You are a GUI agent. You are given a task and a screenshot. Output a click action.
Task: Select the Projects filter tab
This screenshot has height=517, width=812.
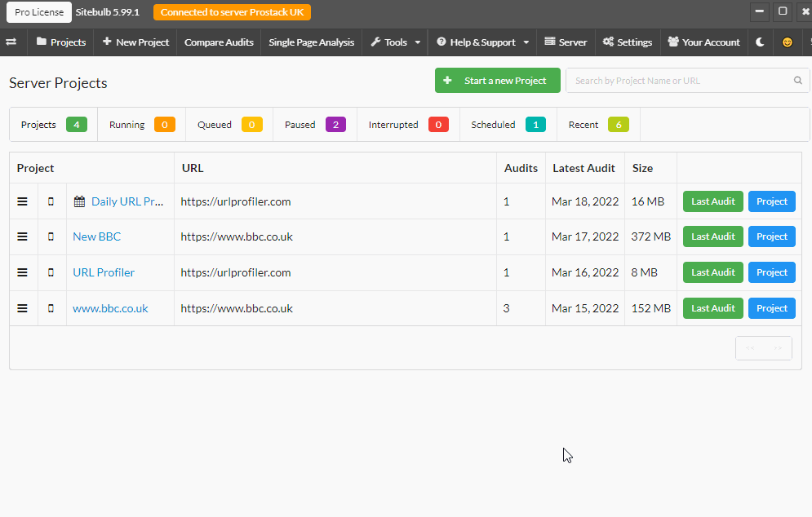coord(54,125)
